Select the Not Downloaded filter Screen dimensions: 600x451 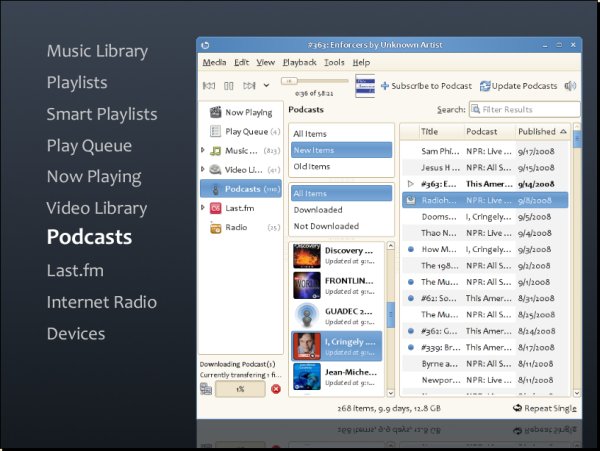click(x=341, y=226)
